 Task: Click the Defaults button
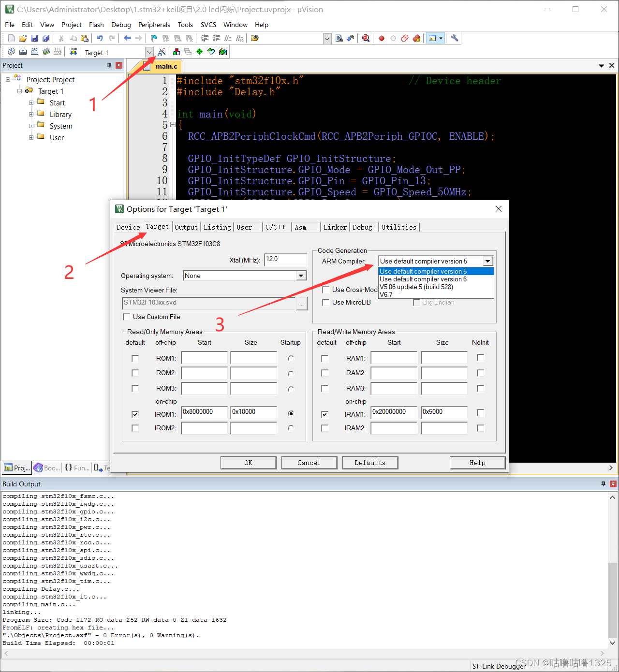(x=370, y=463)
